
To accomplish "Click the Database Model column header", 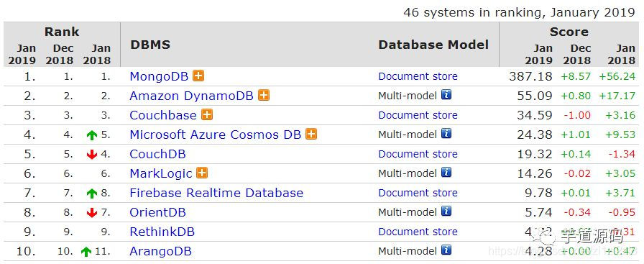I will (x=433, y=45).
